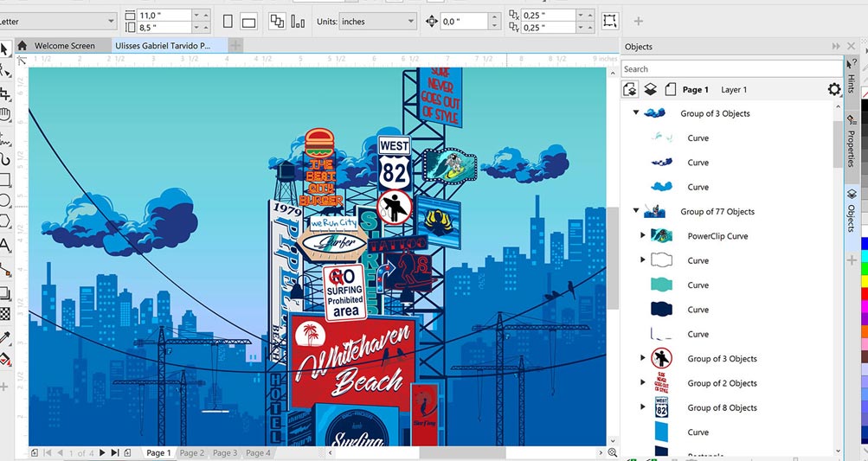The height and width of the screenshot is (461, 868).
Task: Click the Objects docker vertical scrollbar
Action: (x=838, y=144)
